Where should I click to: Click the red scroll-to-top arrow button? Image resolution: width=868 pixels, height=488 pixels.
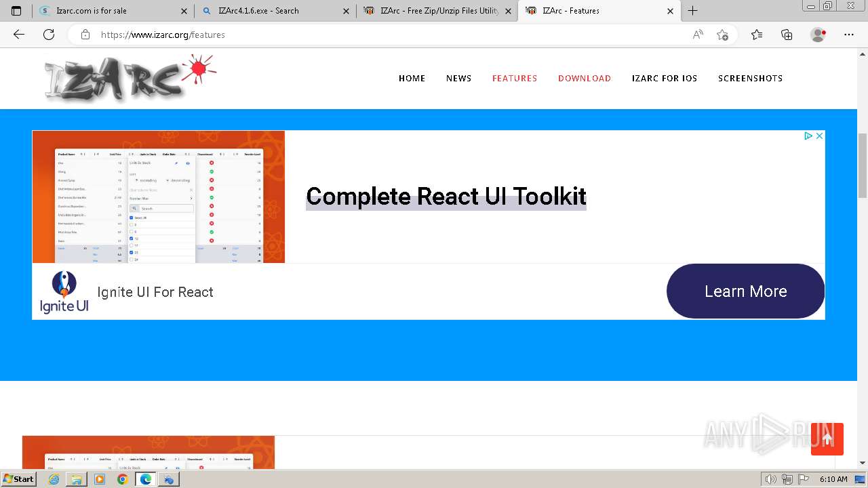pos(827,439)
